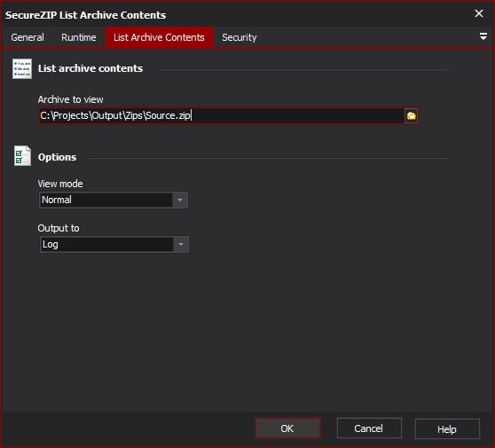This screenshot has width=495, height=448.
Task: Click the List archive contents section icon
Action: [22, 68]
